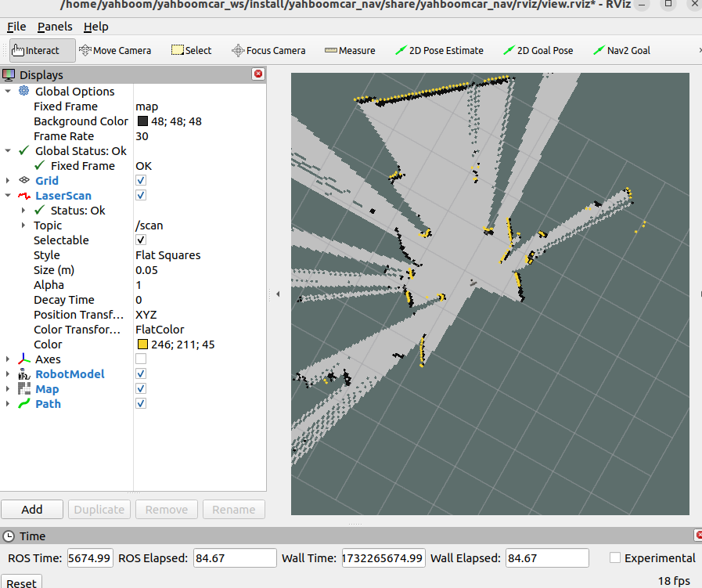The height and width of the screenshot is (588, 702).
Task: Click the Map checkerboard icon
Action: 24,388
